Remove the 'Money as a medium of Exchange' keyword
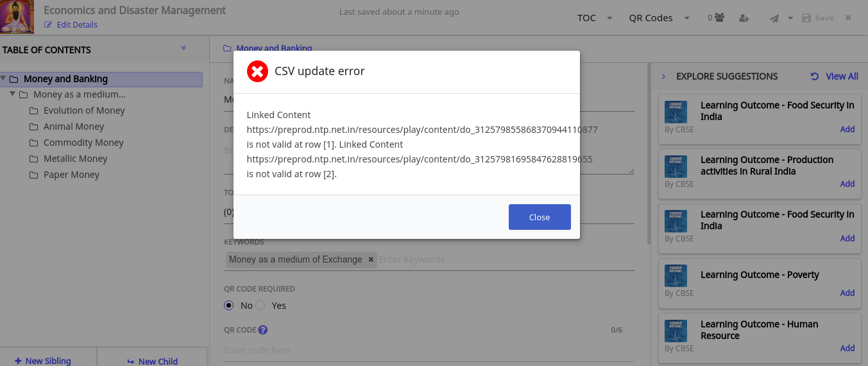 [x=371, y=259]
